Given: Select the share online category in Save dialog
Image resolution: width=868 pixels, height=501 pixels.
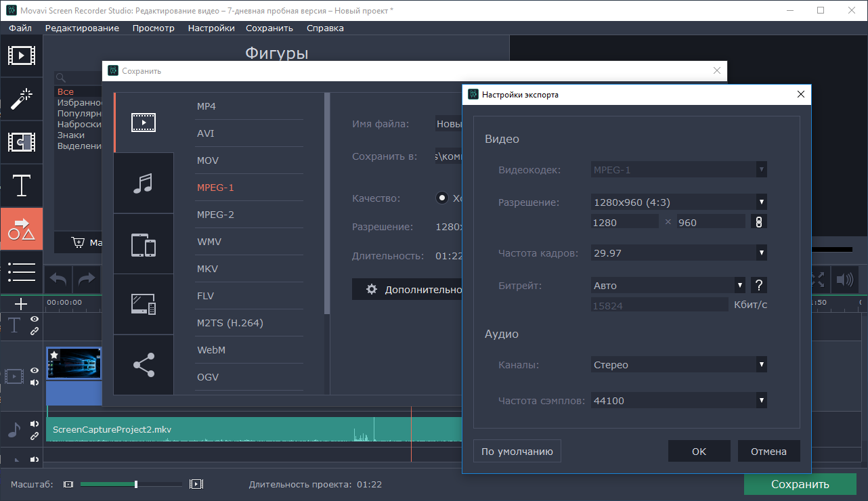Looking at the screenshot, I should pyautogui.click(x=144, y=365).
